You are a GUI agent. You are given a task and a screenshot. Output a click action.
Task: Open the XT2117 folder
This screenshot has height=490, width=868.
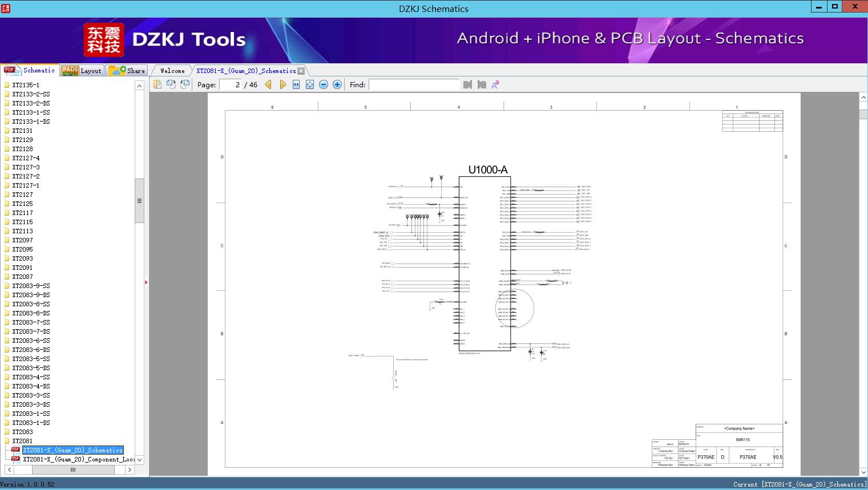[x=22, y=213]
